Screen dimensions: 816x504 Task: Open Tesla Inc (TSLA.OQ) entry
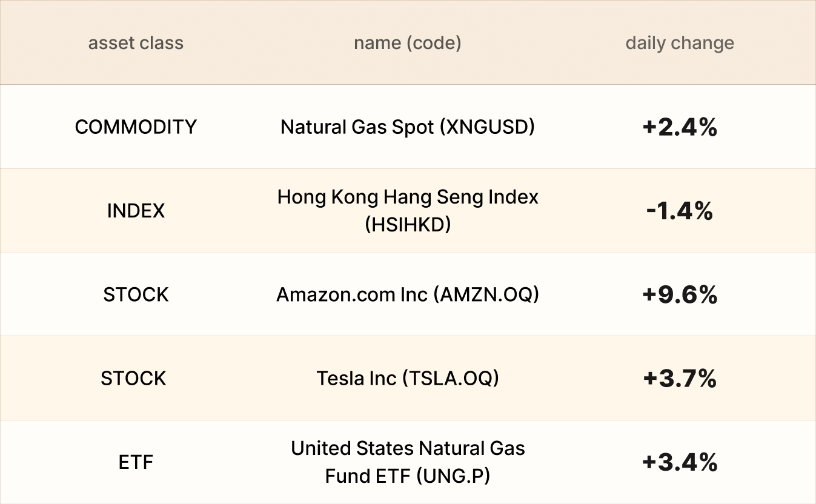tap(407, 379)
